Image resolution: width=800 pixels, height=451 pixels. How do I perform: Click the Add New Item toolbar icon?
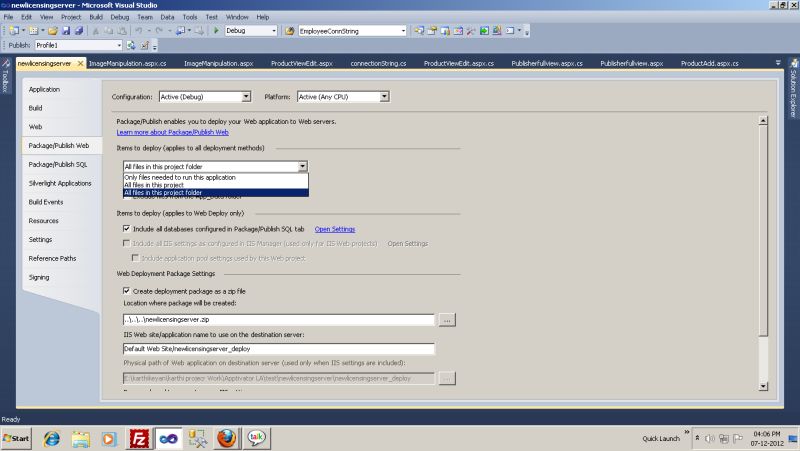(34, 31)
